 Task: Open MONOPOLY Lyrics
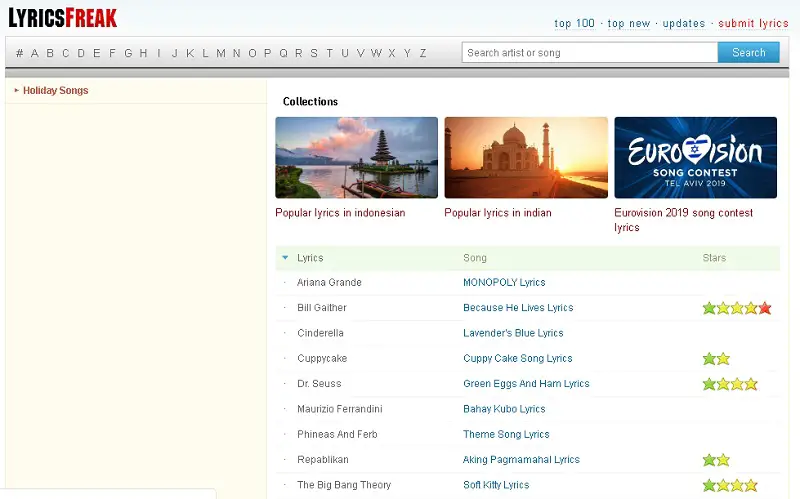pos(504,283)
